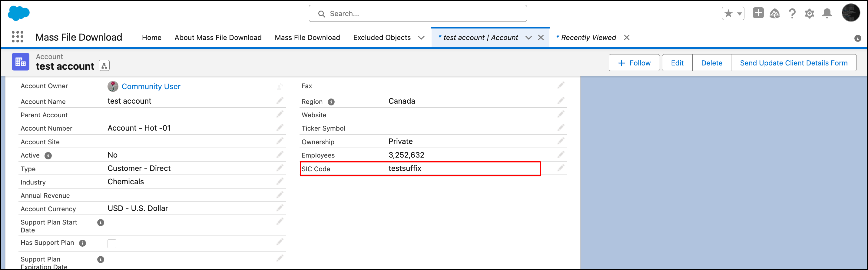The width and height of the screenshot is (868, 270).
Task: Go to the Home tab
Action: click(x=152, y=38)
